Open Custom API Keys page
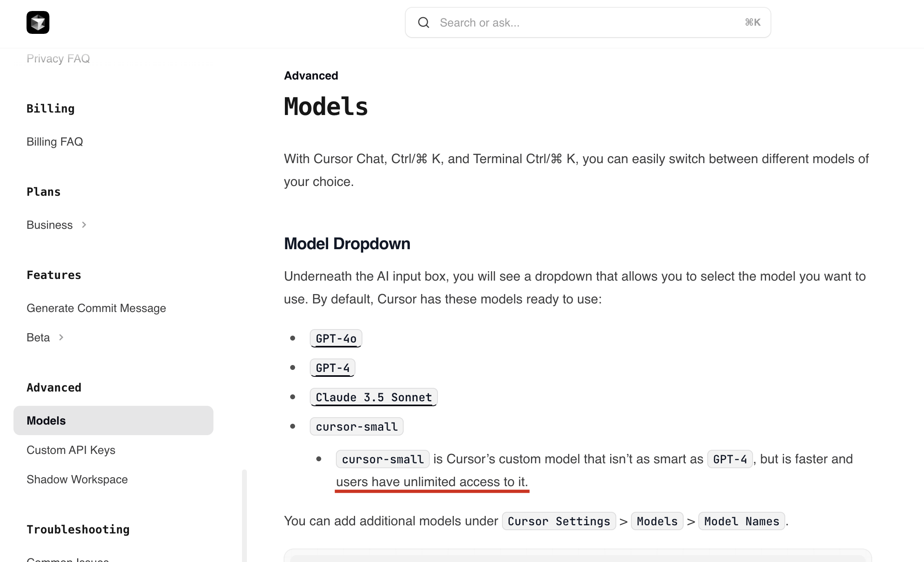924x562 pixels. pos(71,450)
